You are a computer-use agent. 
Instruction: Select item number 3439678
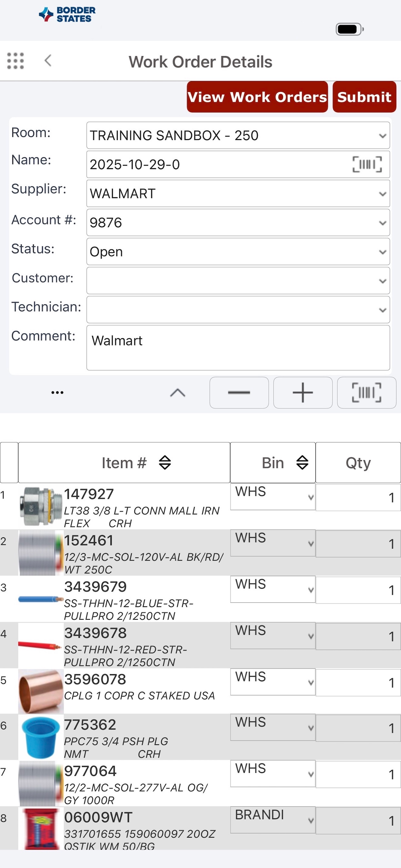click(95, 633)
